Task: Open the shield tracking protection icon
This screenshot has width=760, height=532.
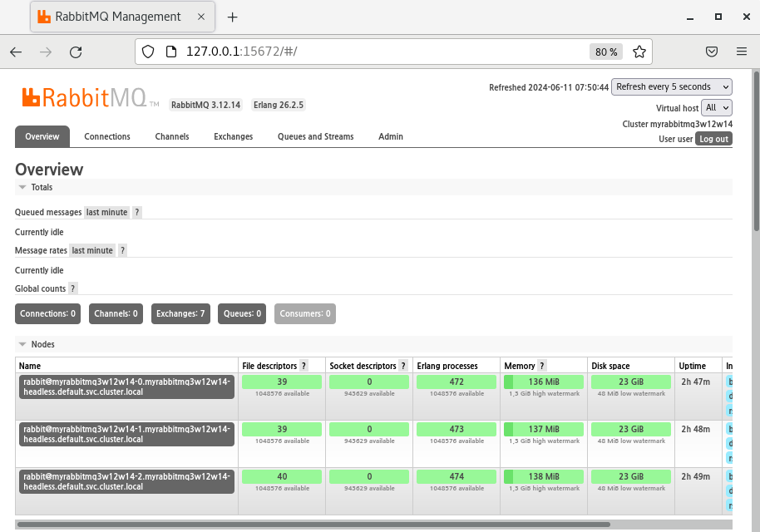Action: (148, 52)
